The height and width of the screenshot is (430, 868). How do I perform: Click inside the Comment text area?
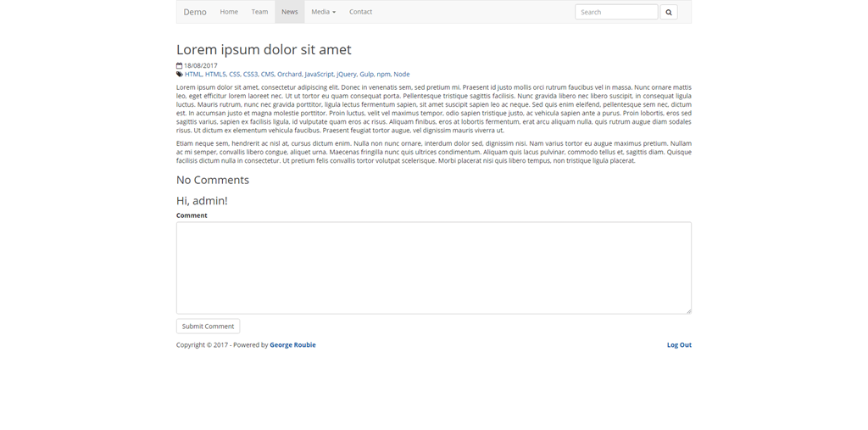pos(433,267)
